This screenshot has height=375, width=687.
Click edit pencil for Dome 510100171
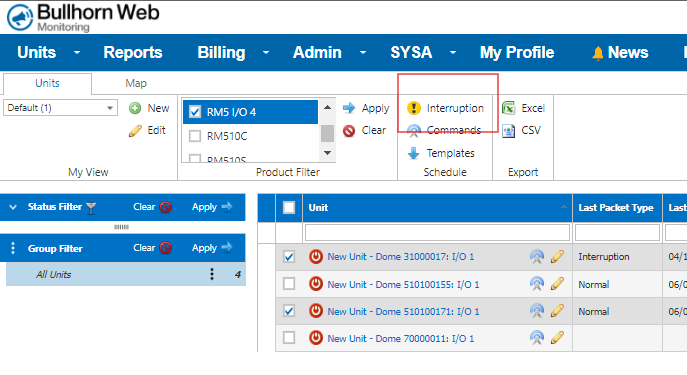point(557,311)
